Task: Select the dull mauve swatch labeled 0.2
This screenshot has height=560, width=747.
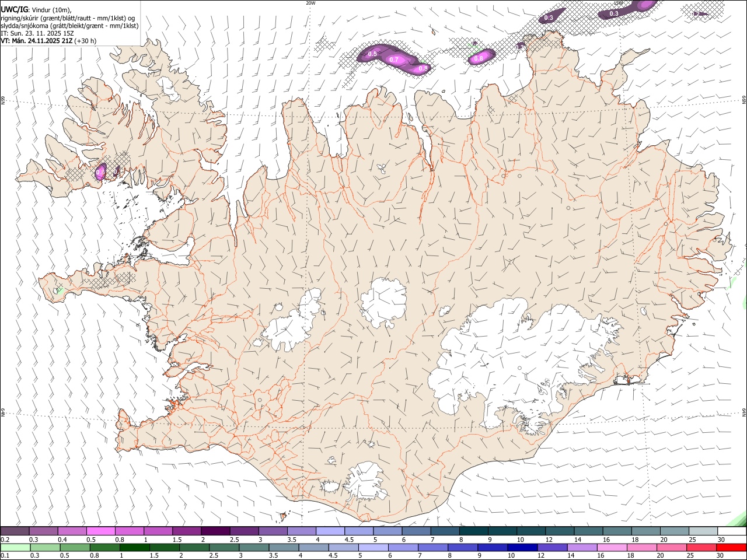Action: tap(15, 531)
